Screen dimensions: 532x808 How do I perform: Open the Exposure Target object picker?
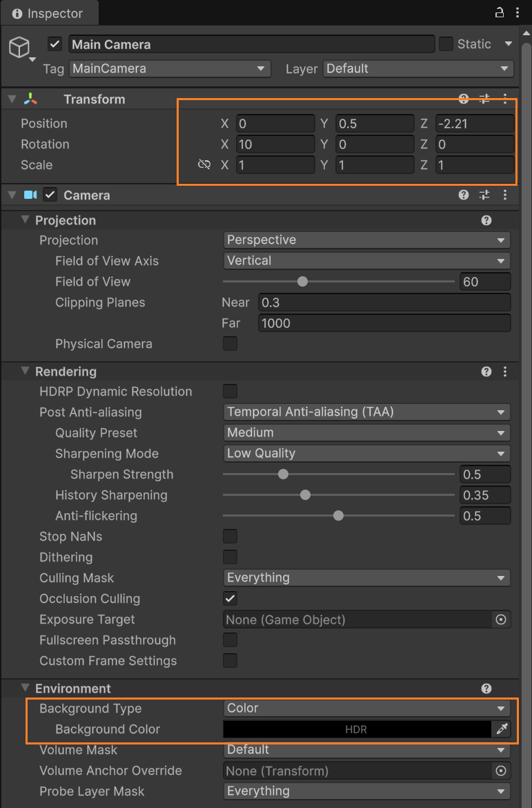(x=502, y=619)
